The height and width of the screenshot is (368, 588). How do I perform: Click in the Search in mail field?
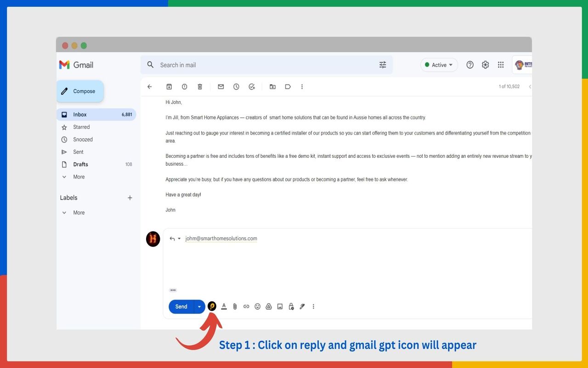(266, 65)
